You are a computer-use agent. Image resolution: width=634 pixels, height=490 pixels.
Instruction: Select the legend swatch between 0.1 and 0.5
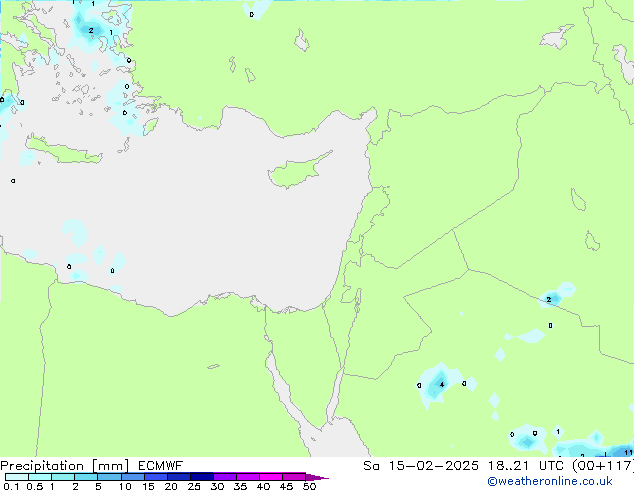[x=17, y=477]
